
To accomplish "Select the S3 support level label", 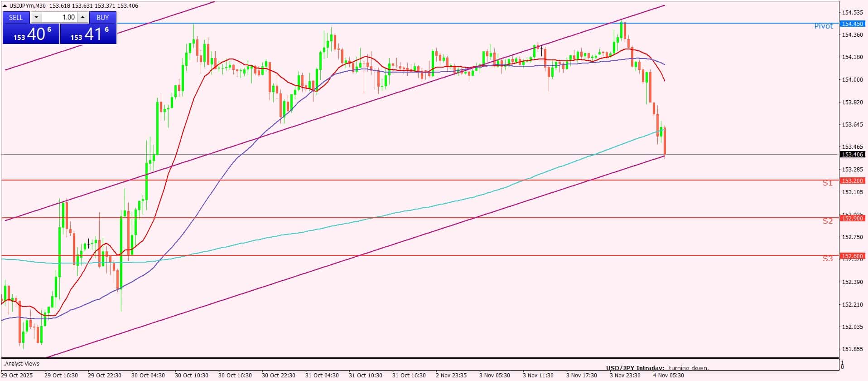I will pos(827,259).
